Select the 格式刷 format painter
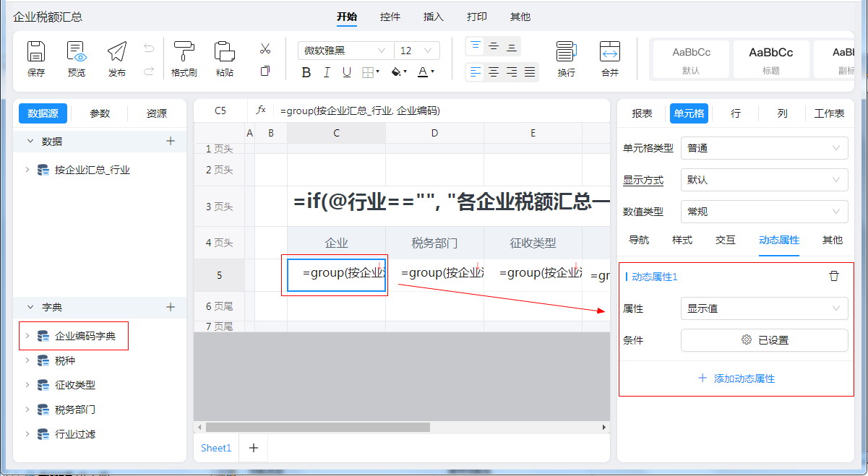Viewport: 868px width, 476px height. 184,52
